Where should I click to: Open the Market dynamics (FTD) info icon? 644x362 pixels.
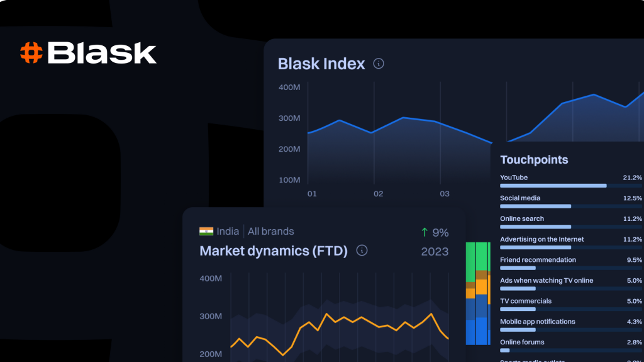(362, 250)
